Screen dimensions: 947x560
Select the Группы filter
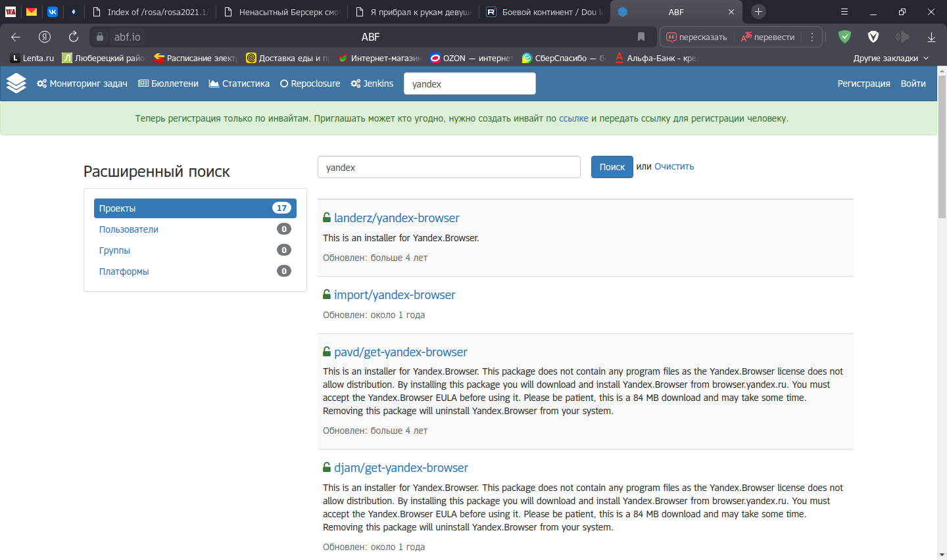(195, 250)
